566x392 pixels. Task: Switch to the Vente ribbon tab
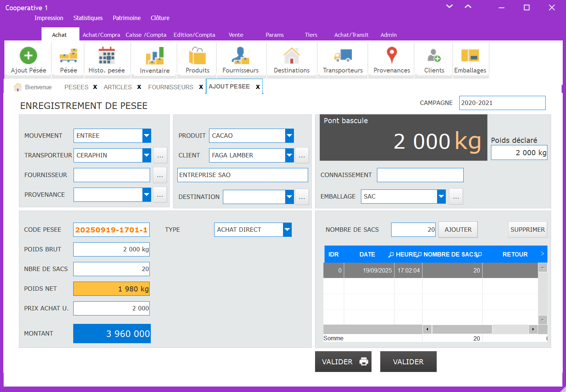point(236,35)
